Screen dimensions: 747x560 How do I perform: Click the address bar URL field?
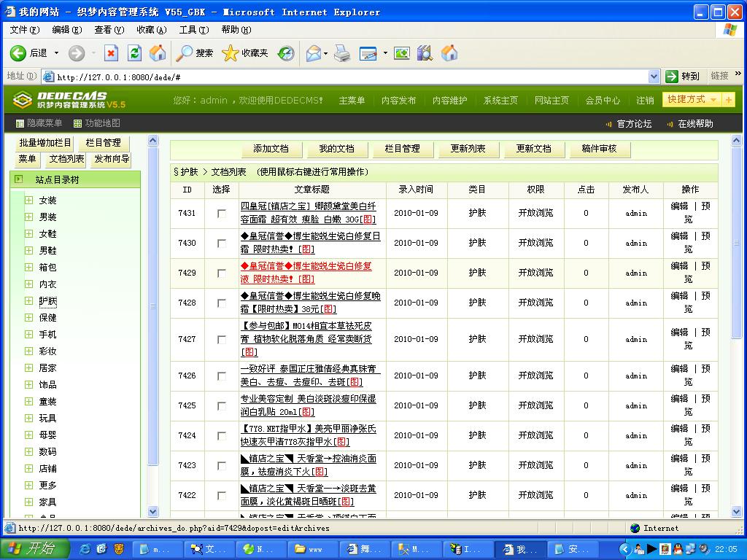click(x=350, y=77)
